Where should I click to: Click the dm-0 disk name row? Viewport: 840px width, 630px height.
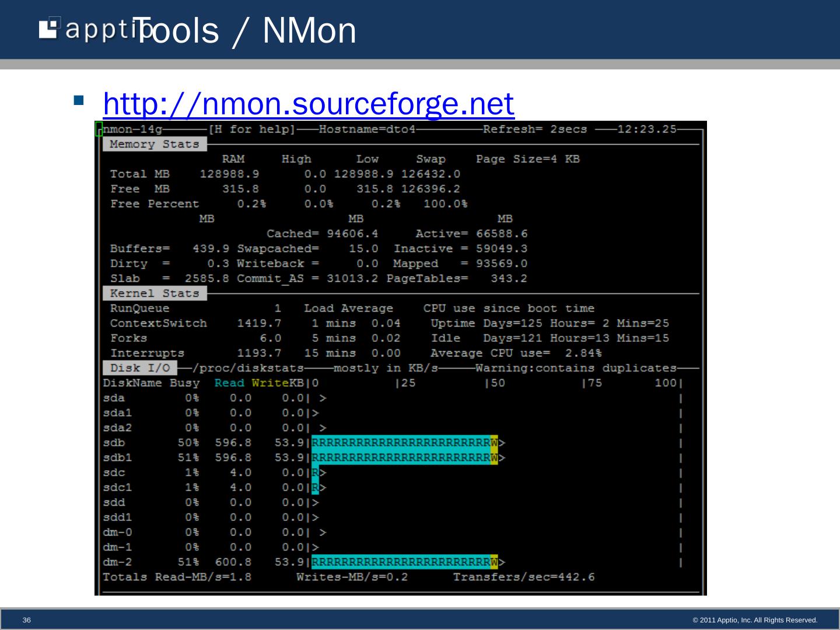[x=117, y=532]
